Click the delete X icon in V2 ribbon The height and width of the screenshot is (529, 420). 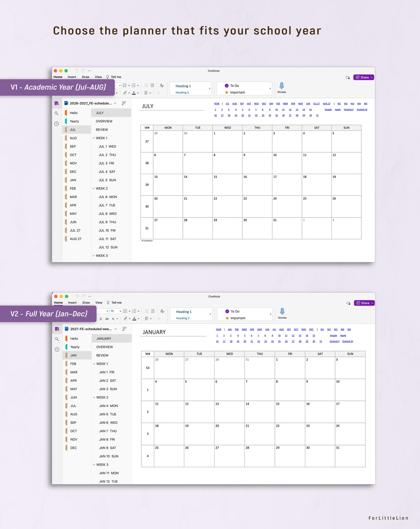159,319
